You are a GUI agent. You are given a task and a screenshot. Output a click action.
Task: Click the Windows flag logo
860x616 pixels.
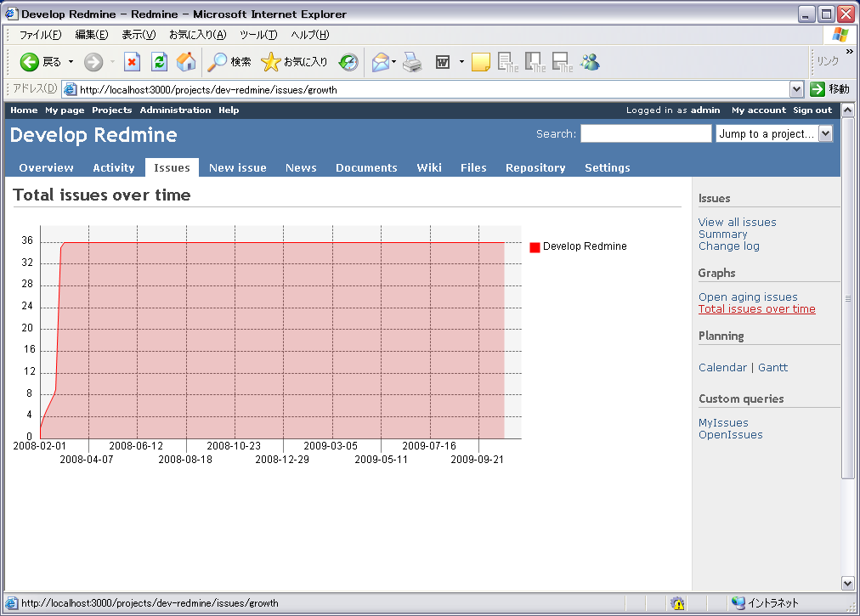840,35
